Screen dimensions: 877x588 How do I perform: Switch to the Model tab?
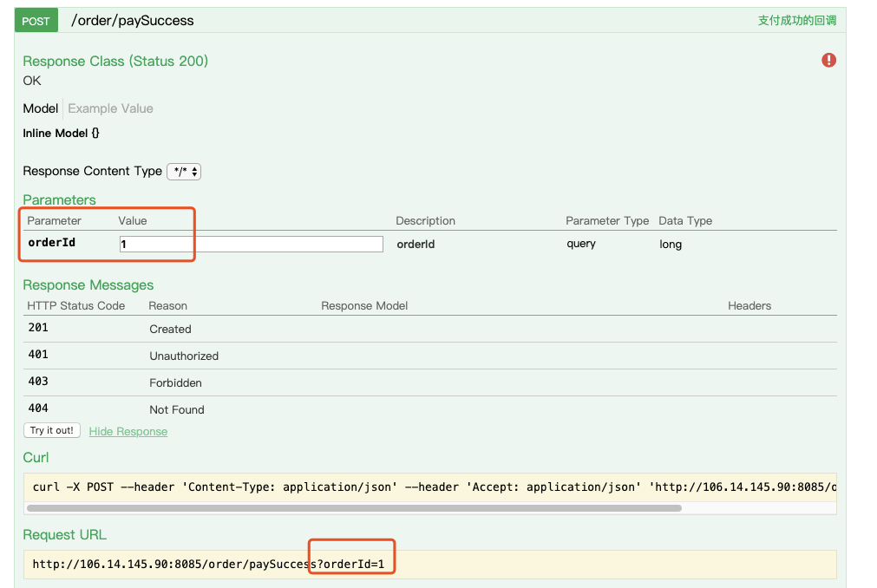coord(40,108)
